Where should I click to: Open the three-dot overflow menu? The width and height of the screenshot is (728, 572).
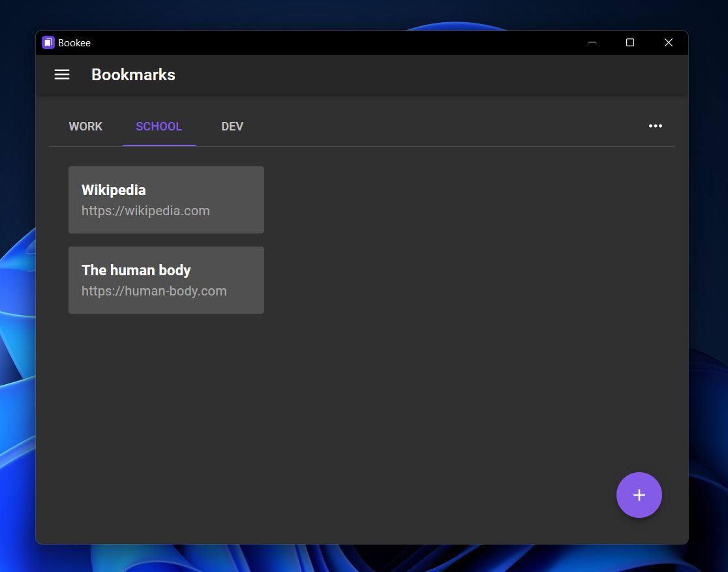[655, 126]
